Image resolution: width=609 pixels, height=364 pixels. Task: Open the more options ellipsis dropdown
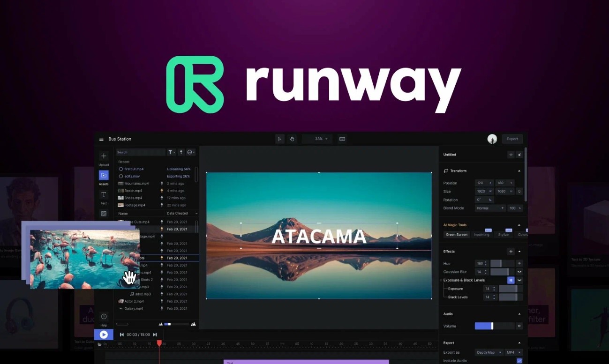click(191, 152)
